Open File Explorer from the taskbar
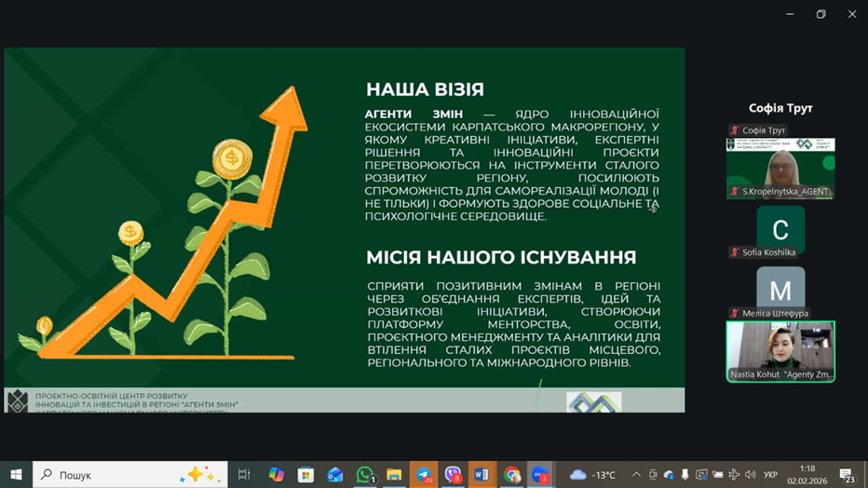Viewport: 868px width, 488px height. (394, 475)
